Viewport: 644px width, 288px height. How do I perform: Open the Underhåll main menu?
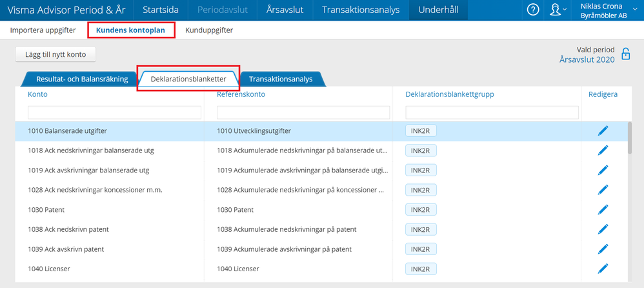pos(438,10)
